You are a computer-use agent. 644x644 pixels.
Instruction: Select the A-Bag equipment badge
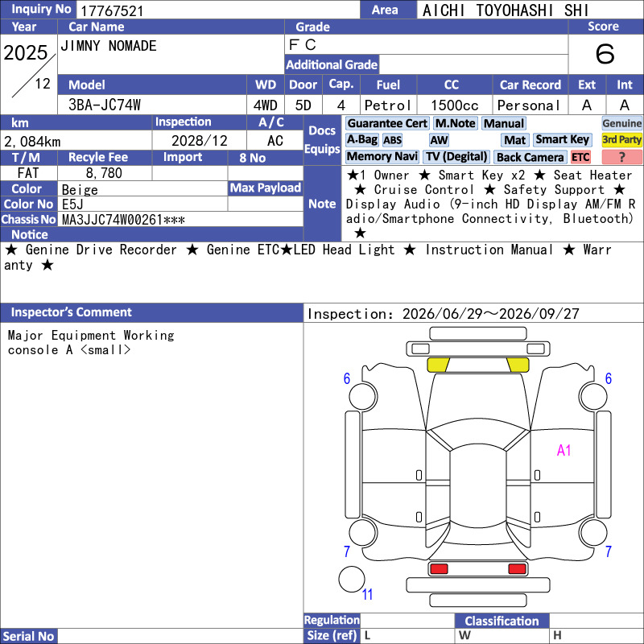[x=361, y=140]
